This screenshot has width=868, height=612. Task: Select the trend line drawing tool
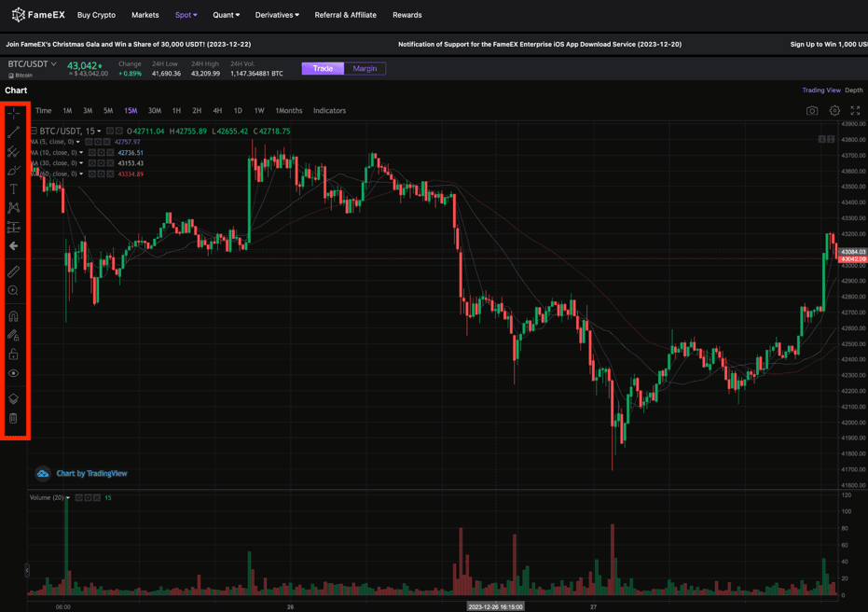[x=14, y=132]
